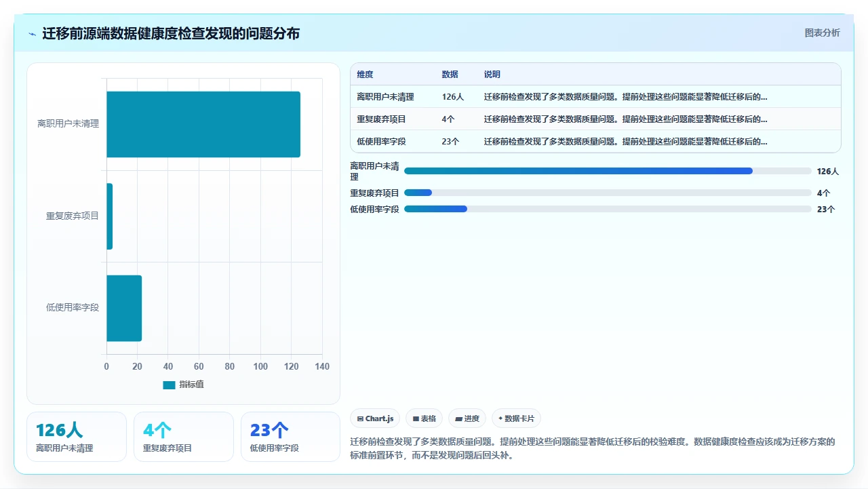Open the 4个 重复废弃项目 data card
Viewport: 868px width, 489px height.
(x=184, y=437)
